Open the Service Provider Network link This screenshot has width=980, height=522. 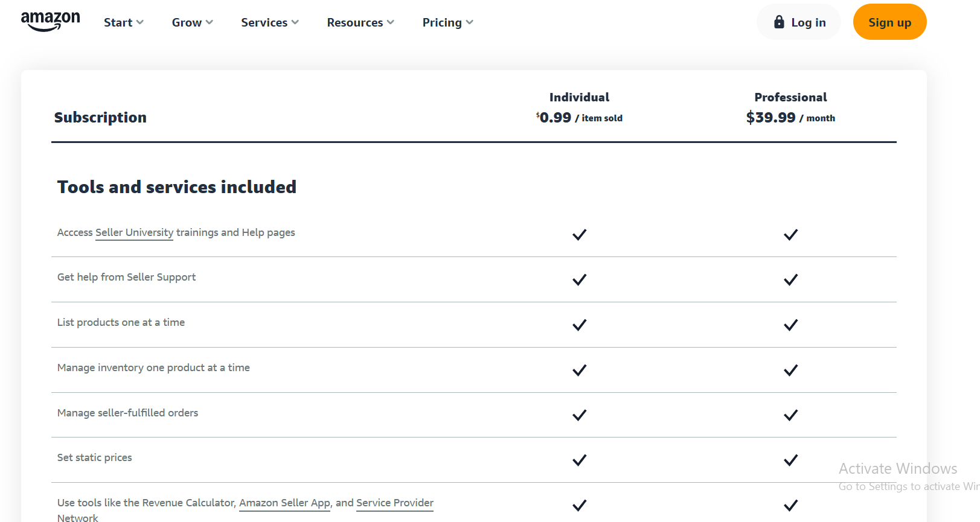click(395, 503)
